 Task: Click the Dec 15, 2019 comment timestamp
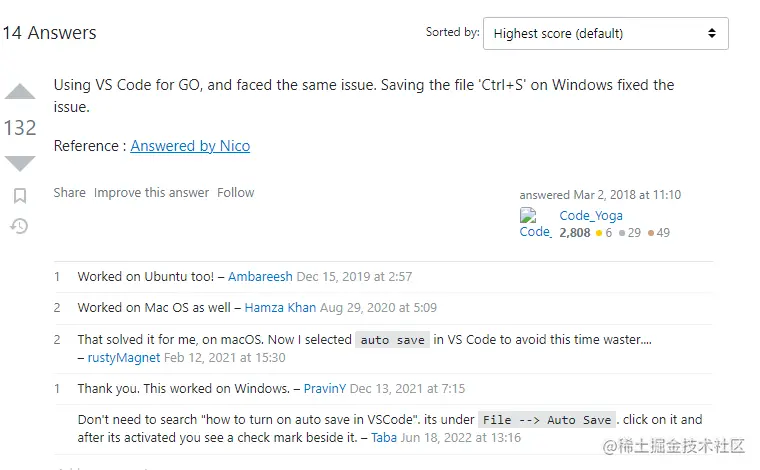pos(354,277)
